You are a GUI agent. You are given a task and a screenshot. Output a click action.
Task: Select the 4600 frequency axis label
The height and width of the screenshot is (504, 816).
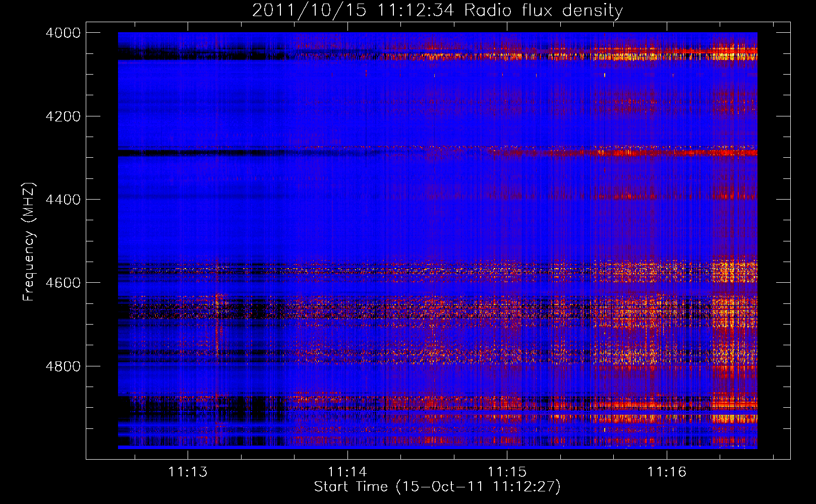coord(63,283)
